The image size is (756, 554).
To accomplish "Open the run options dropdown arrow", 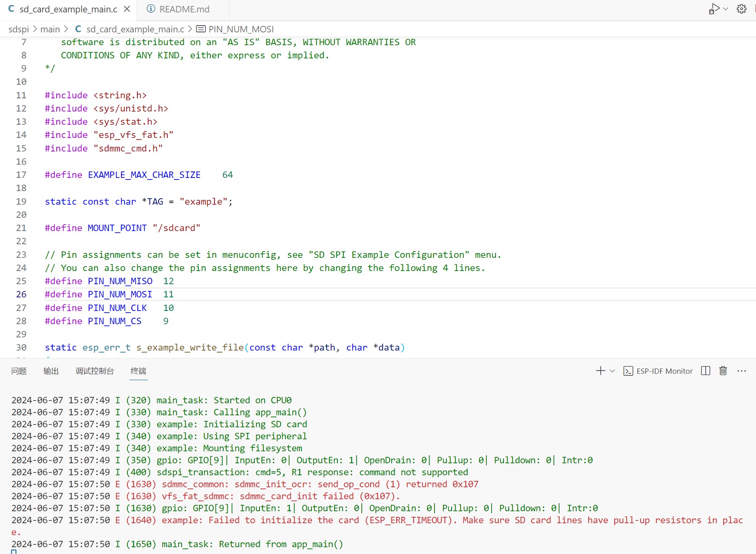I will (x=726, y=9).
